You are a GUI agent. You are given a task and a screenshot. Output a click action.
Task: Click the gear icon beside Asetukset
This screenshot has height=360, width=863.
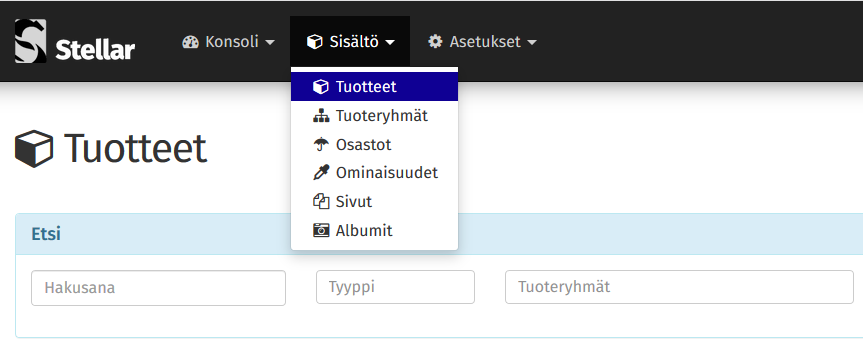tap(435, 42)
